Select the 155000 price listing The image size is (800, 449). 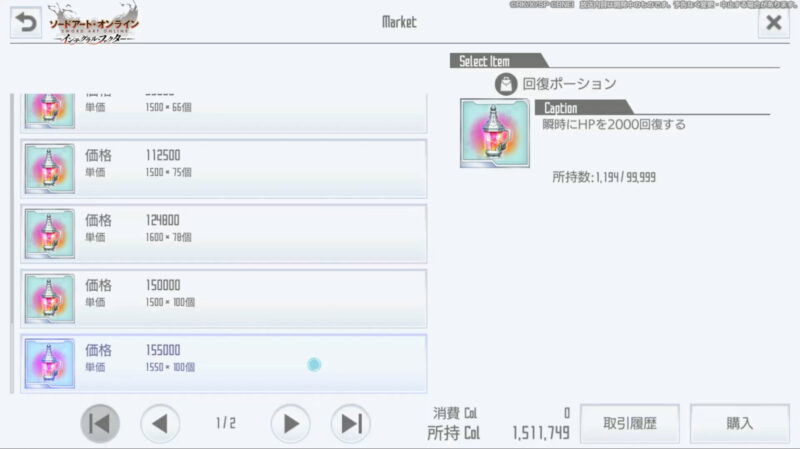(223, 364)
